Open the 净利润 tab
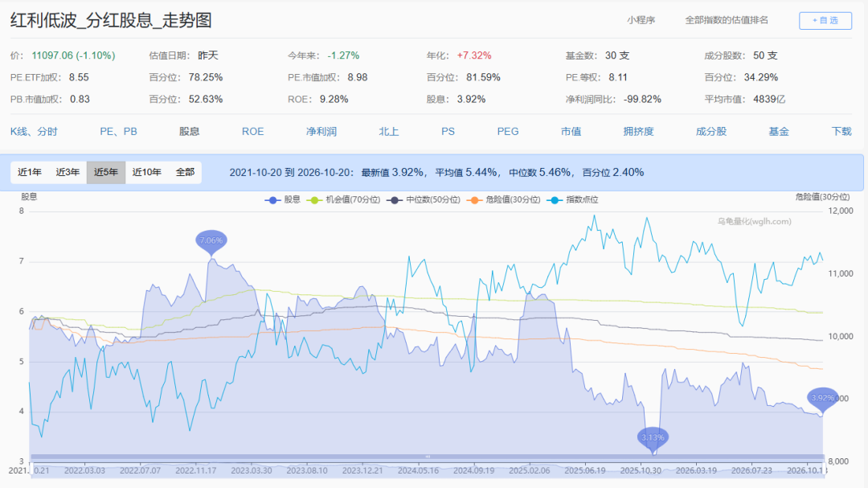 (321, 132)
